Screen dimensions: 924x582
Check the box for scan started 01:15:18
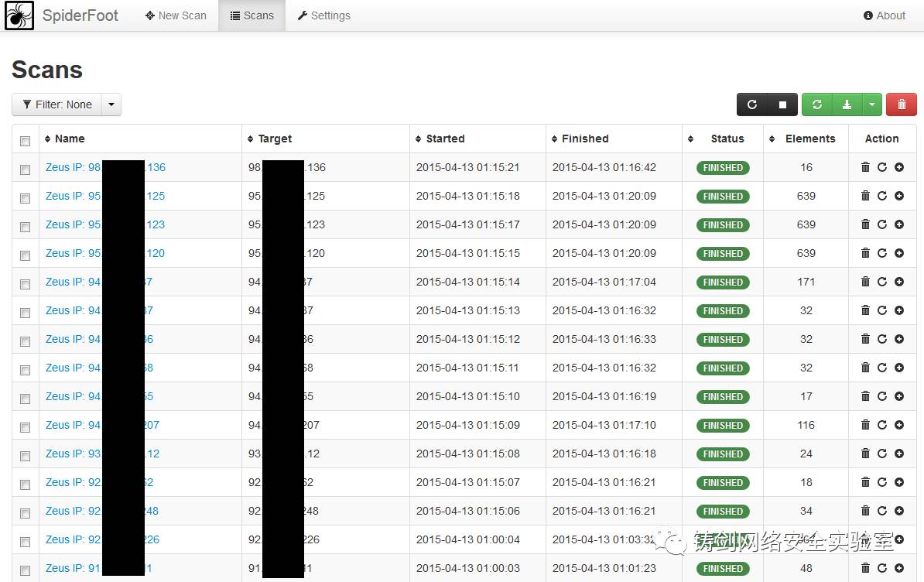tap(25, 199)
